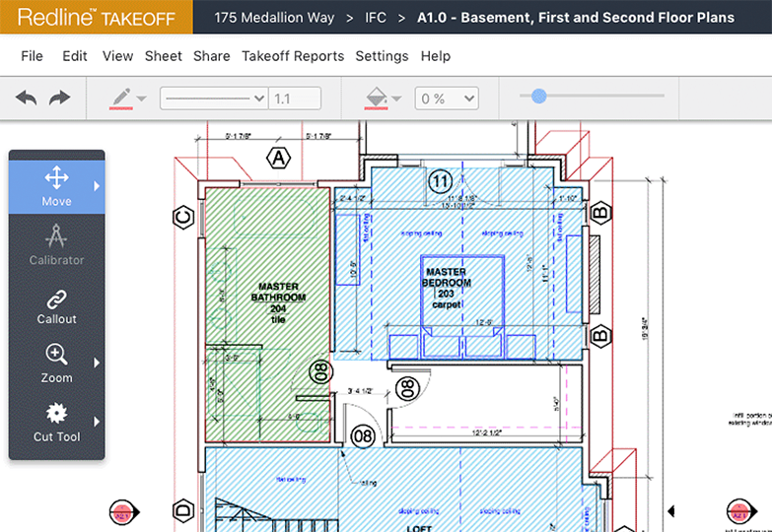The width and height of the screenshot is (772, 532).
Task: Expand the Zoom tool submenu arrow
Action: [97, 363]
